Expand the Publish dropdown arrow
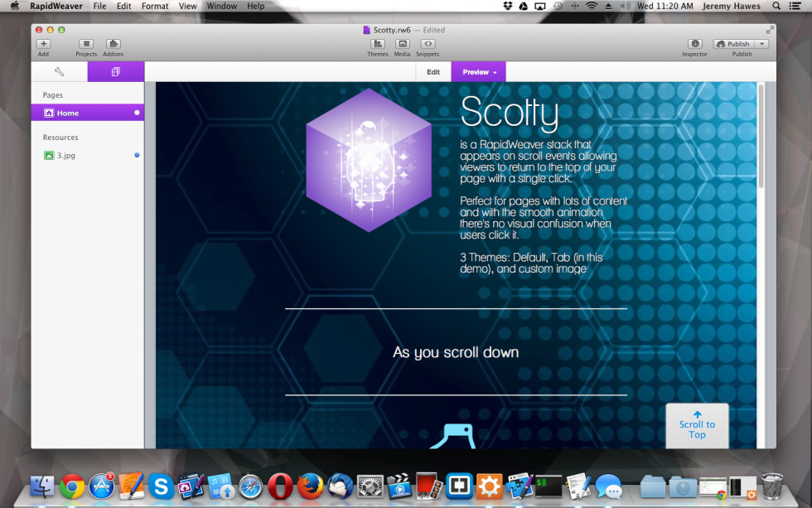 (761, 44)
